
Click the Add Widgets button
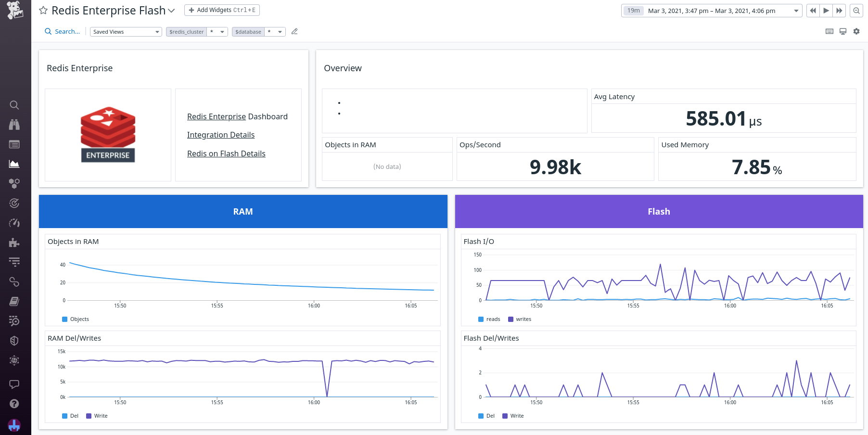(x=222, y=10)
